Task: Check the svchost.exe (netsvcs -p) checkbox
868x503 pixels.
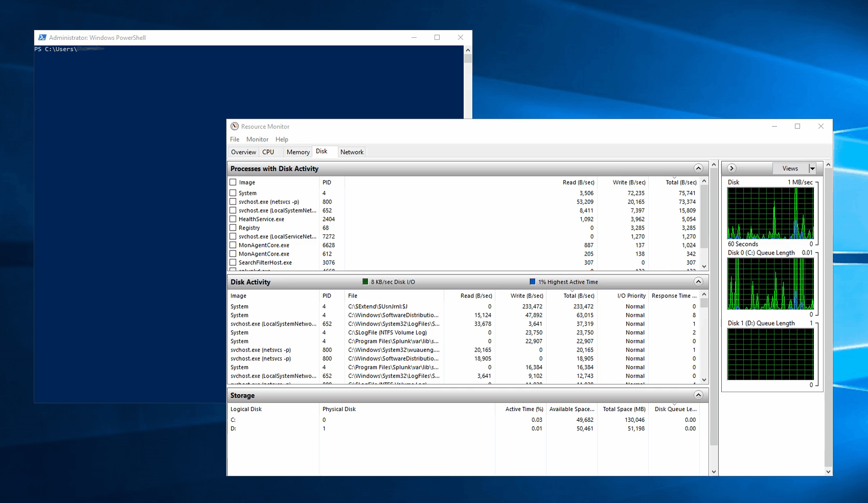Action: click(234, 201)
